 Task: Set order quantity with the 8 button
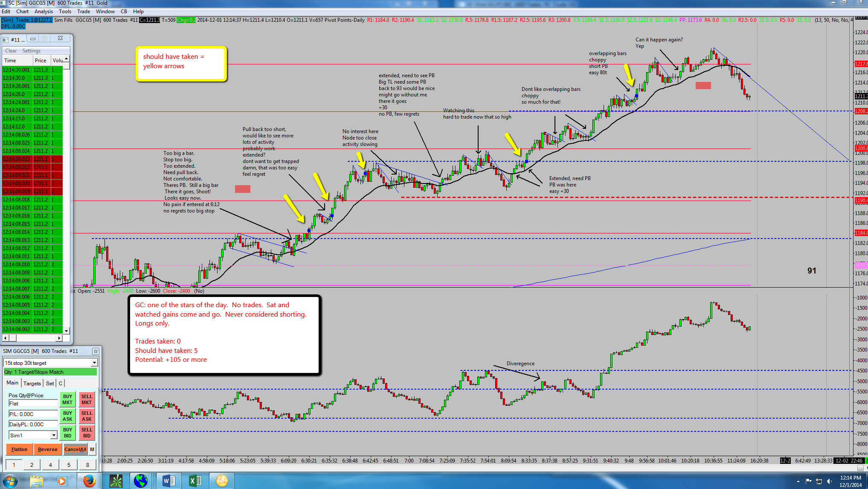tap(87, 465)
